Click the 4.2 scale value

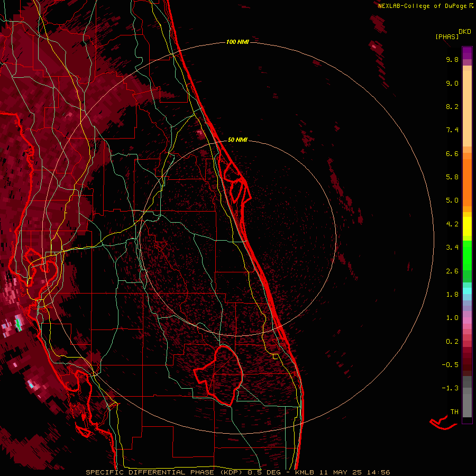tap(452, 224)
